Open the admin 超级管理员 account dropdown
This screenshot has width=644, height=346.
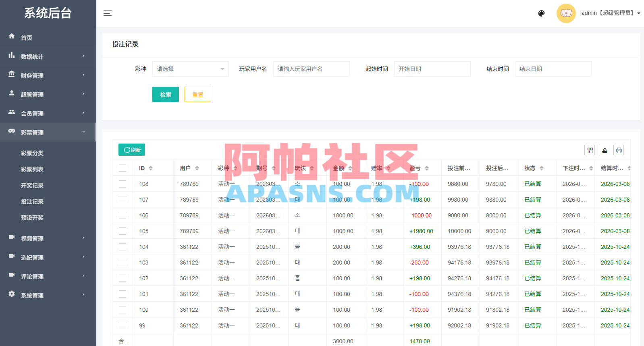[611, 13]
